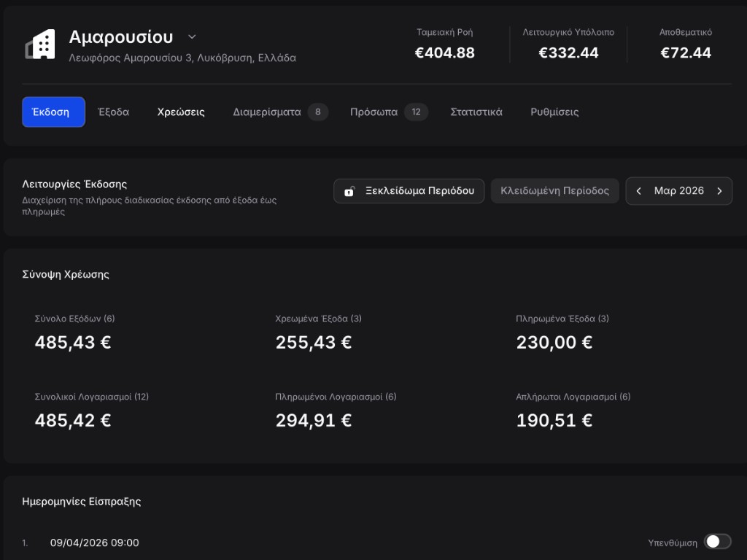The width and height of the screenshot is (747, 560).
Task: Open the Χρεώσεις tab
Action: point(181,112)
